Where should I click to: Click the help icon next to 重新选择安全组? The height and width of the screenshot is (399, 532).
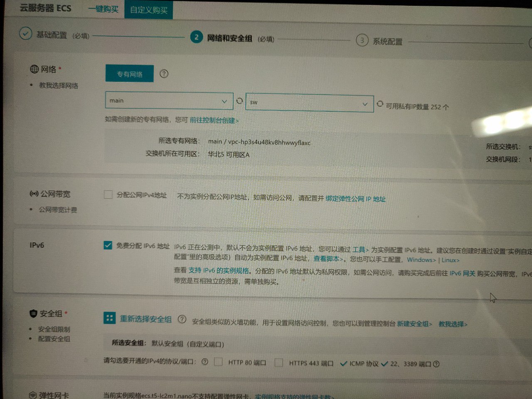point(182,319)
